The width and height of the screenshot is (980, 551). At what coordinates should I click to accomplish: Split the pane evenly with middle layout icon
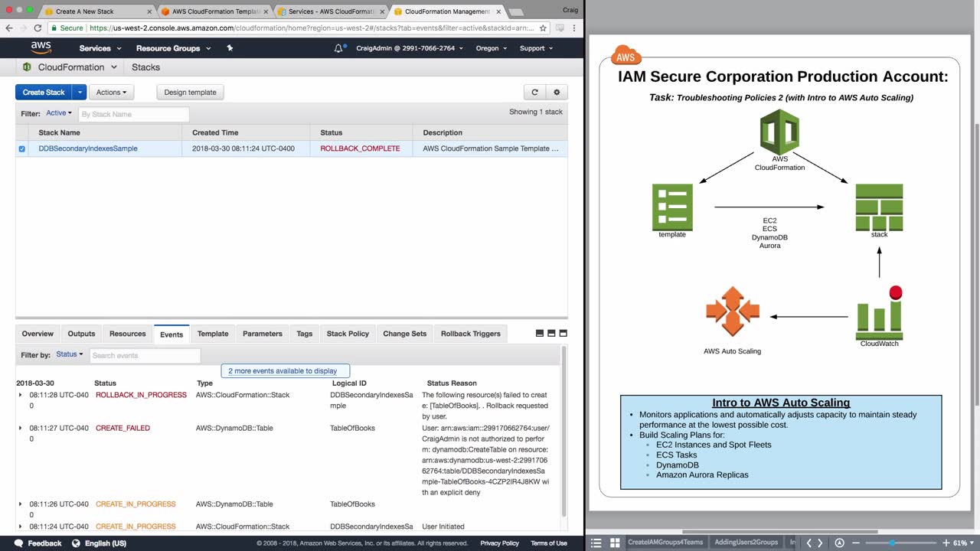pos(551,334)
